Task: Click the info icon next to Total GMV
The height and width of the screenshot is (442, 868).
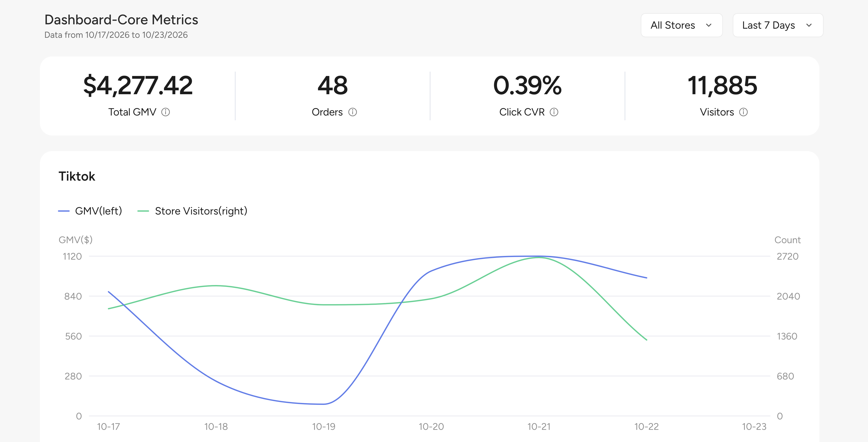Action: (x=165, y=112)
